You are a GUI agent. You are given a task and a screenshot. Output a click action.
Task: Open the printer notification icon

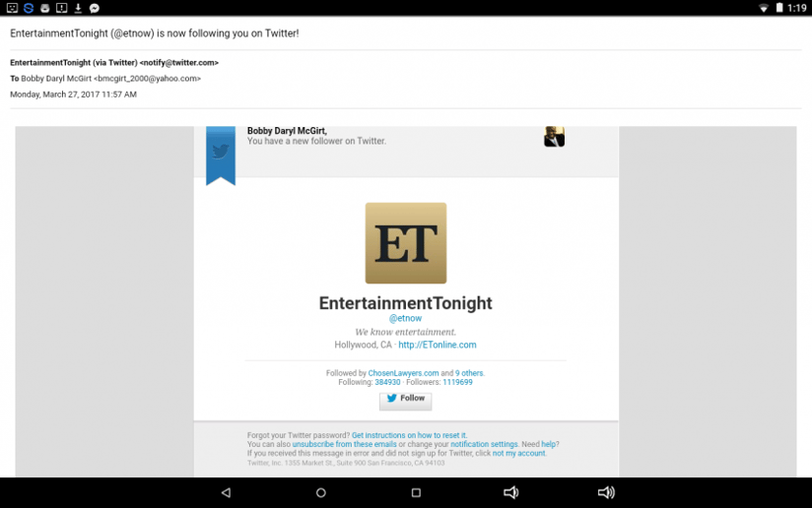45,8
